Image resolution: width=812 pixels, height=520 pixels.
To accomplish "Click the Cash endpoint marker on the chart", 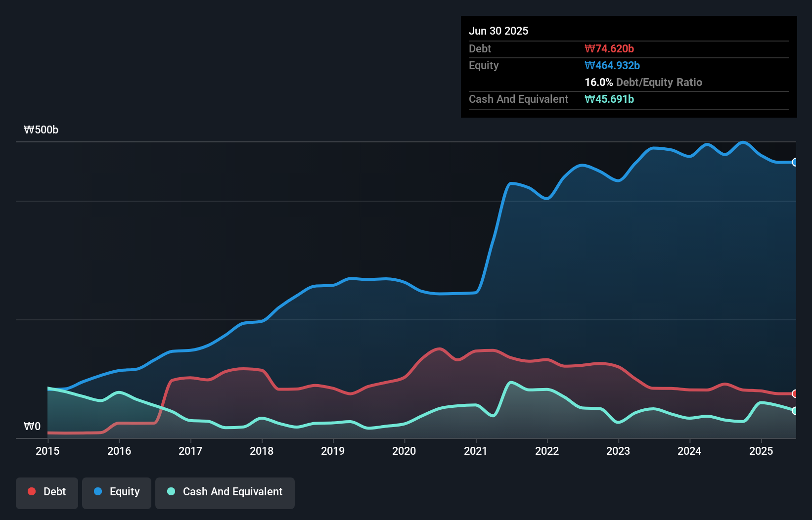I will [x=795, y=411].
